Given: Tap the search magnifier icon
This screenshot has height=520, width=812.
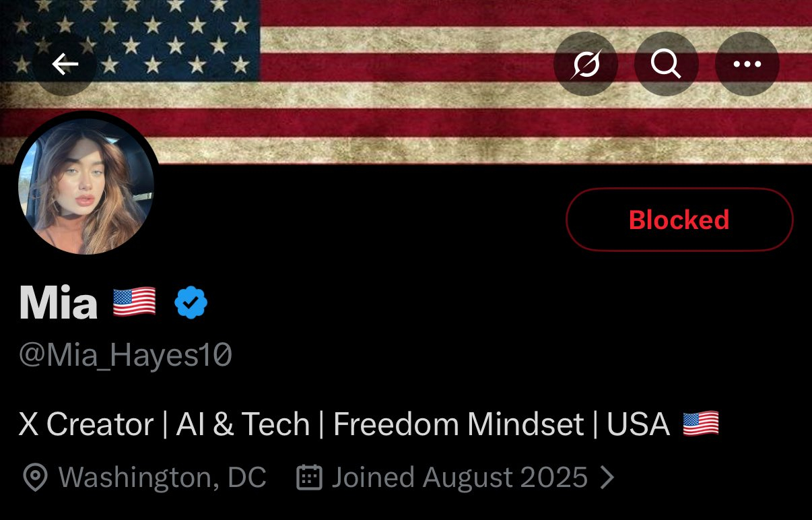Looking at the screenshot, I should [x=666, y=65].
